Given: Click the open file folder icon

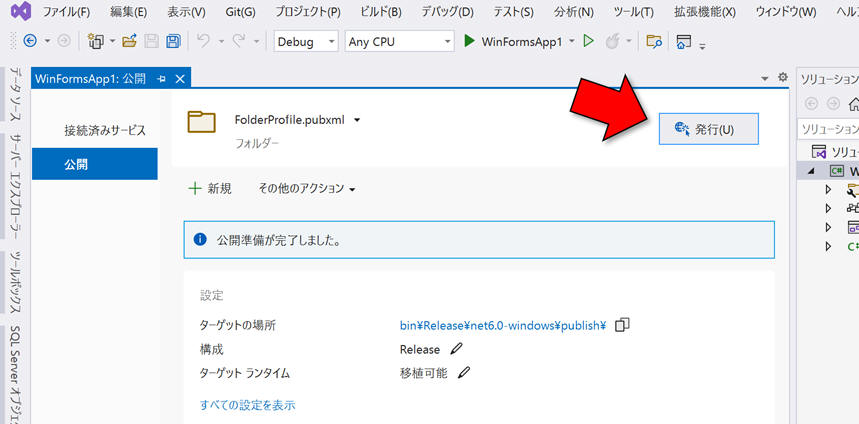Looking at the screenshot, I should (130, 42).
